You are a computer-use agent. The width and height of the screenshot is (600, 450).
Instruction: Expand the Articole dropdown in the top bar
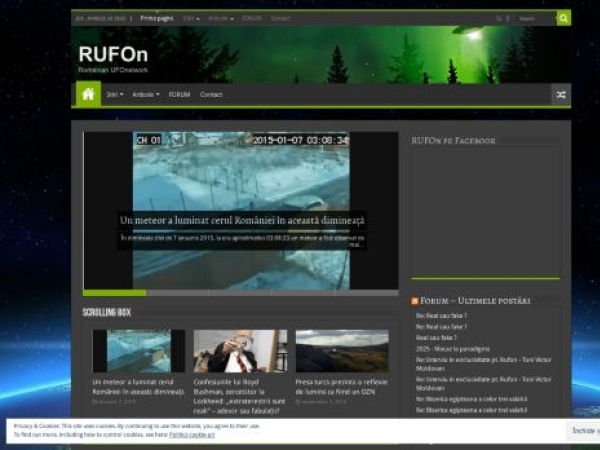click(x=221, y=18)
